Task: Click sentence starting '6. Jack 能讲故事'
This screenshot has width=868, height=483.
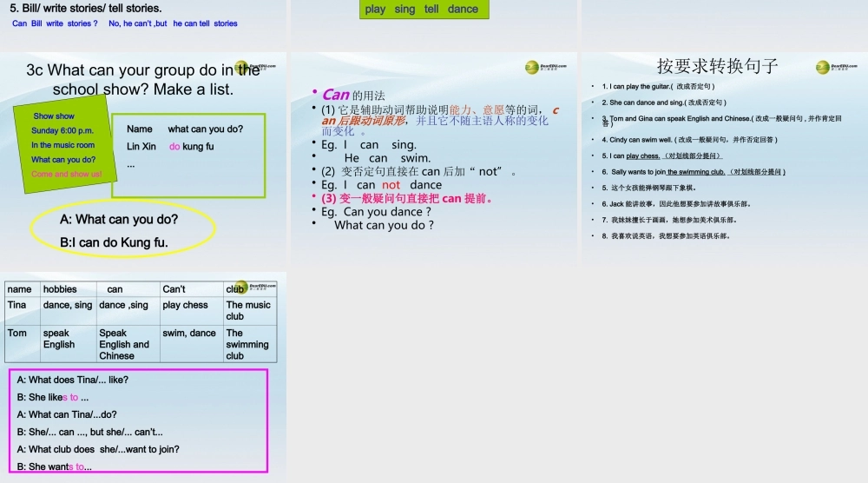Action: point(676,204)
